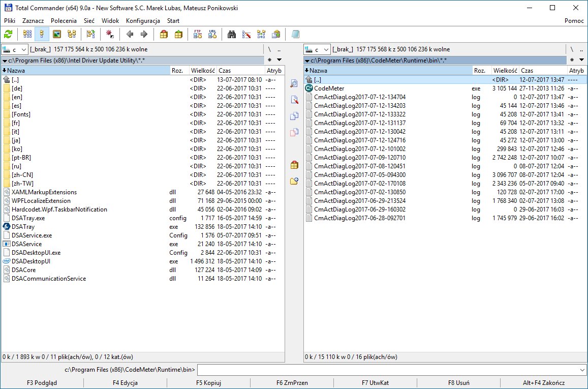Open the Start menu item
Viewport: 588px width, 389px height.
[173, 21]
